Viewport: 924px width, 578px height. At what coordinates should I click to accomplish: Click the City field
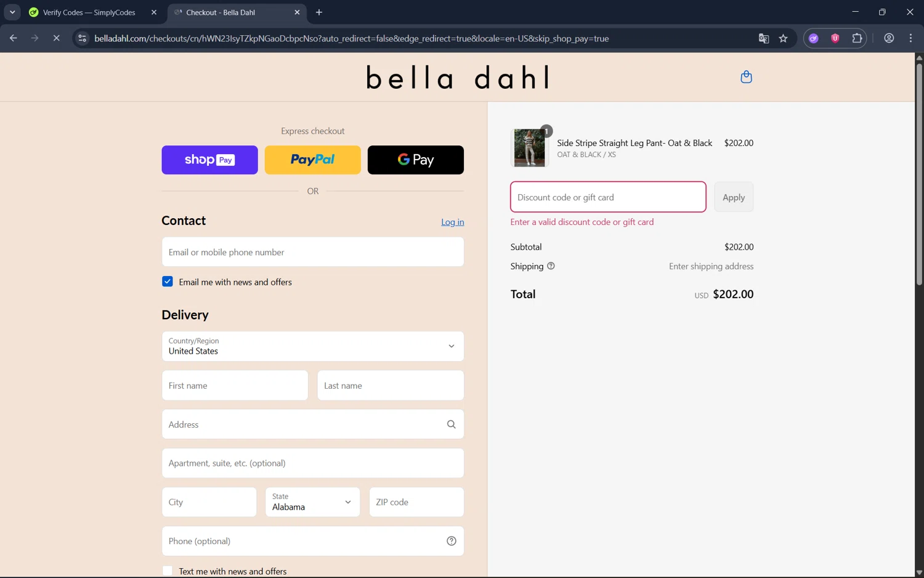point(209,502)
